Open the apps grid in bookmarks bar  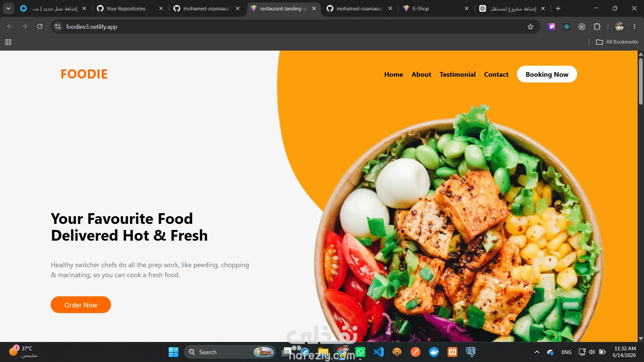(x=8, y=42)
